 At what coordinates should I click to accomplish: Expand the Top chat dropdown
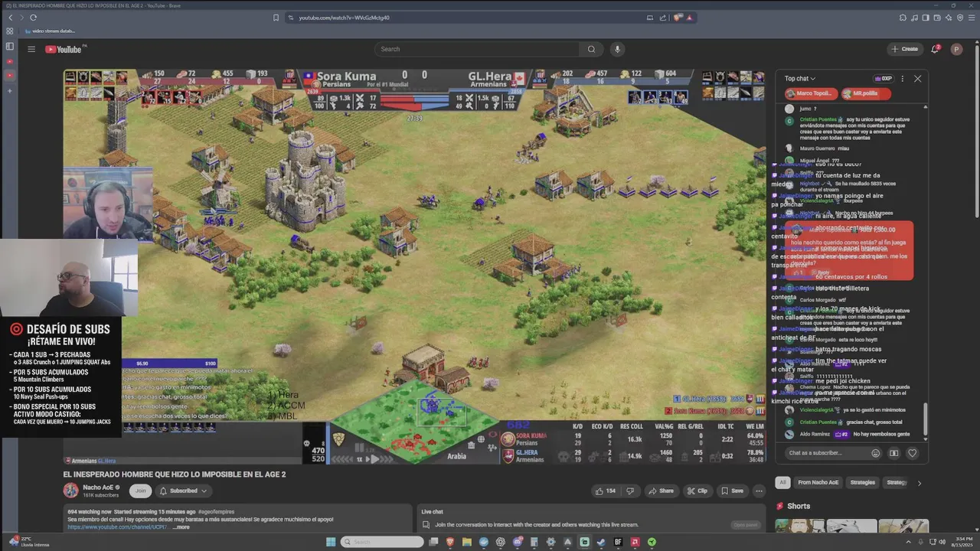pyautogui.click(x=799, y=78)
